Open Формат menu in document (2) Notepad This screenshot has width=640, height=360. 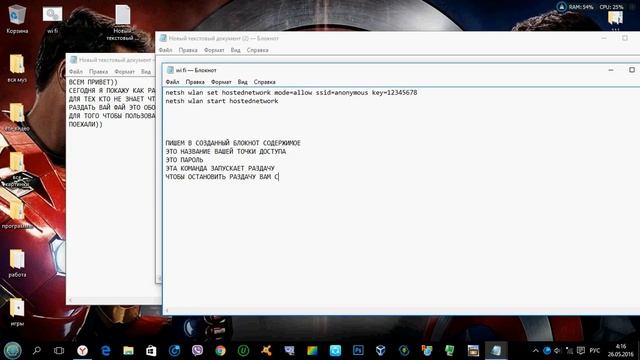coord(214,50)
